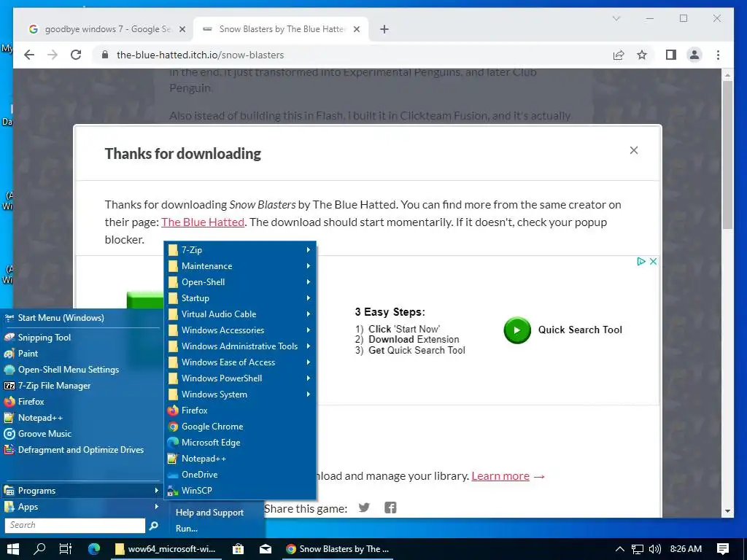747x560 pixels.
Task: Open the Chrome three-dot menu
Action: coord(718,55)
